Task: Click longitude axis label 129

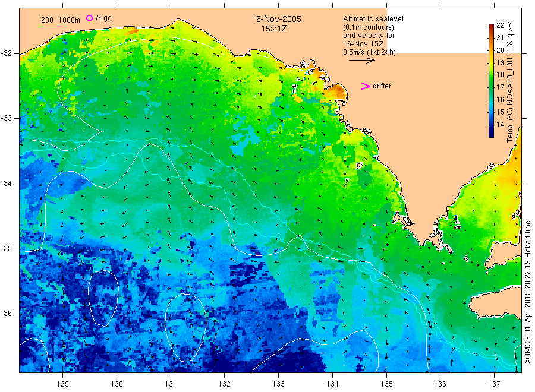Action: [x=63, y=384]
